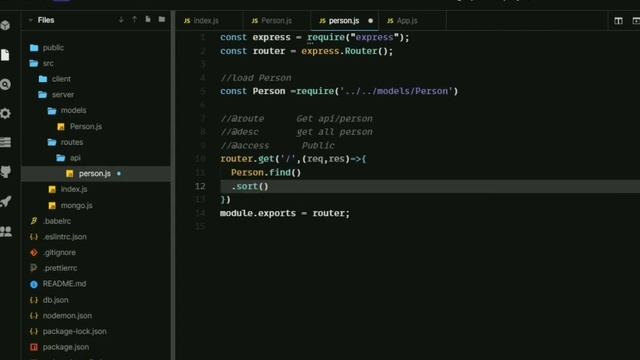Click unsaved dot on person.js tab
640x360 pixels.
[370, 21]
